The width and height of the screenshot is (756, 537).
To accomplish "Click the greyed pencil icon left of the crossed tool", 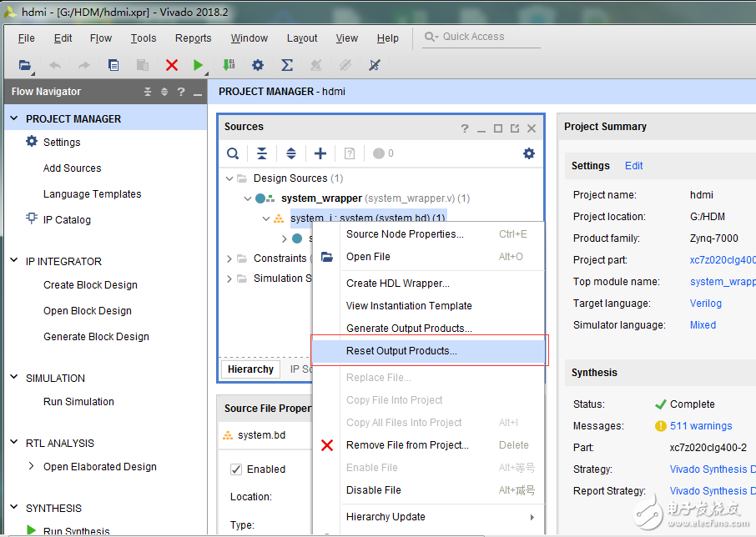I will (345, 65).
